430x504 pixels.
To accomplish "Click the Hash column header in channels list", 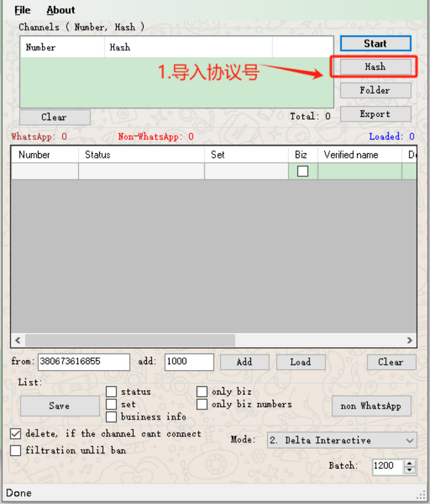I will tap(189, 47).
